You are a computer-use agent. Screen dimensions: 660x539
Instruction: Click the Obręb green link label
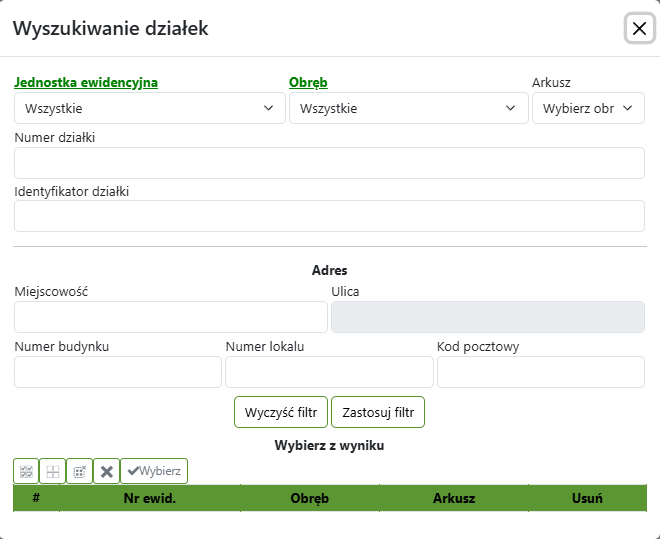[x=308, y=83]
